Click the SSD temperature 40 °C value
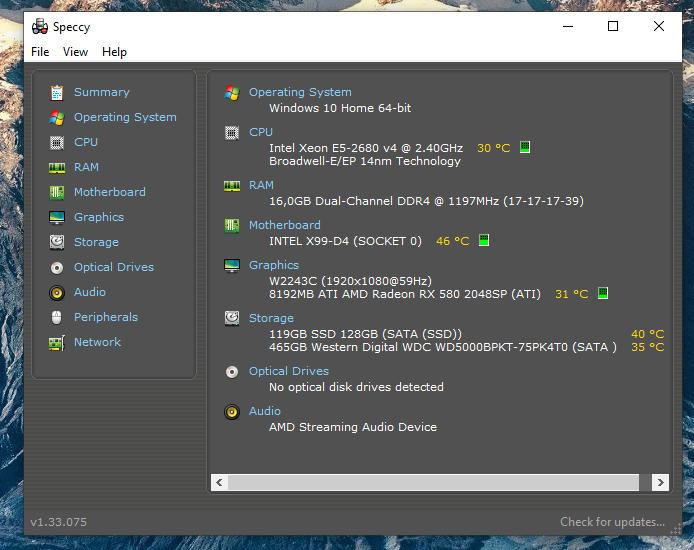Screen dimensions: 694x550 tap(648, 334)
